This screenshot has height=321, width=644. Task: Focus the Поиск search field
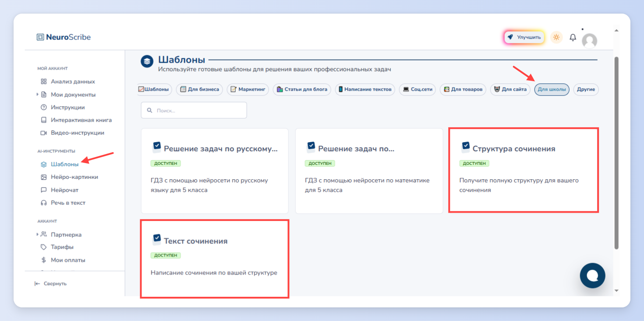pos(194,111)
